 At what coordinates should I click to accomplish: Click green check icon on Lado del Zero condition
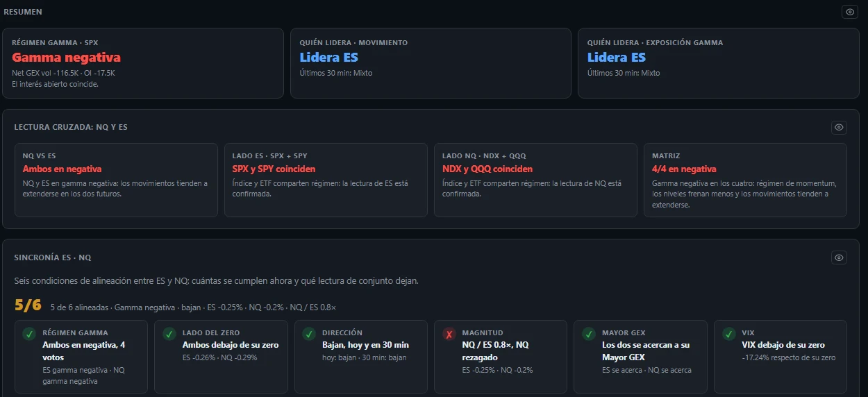pos(169,335)
